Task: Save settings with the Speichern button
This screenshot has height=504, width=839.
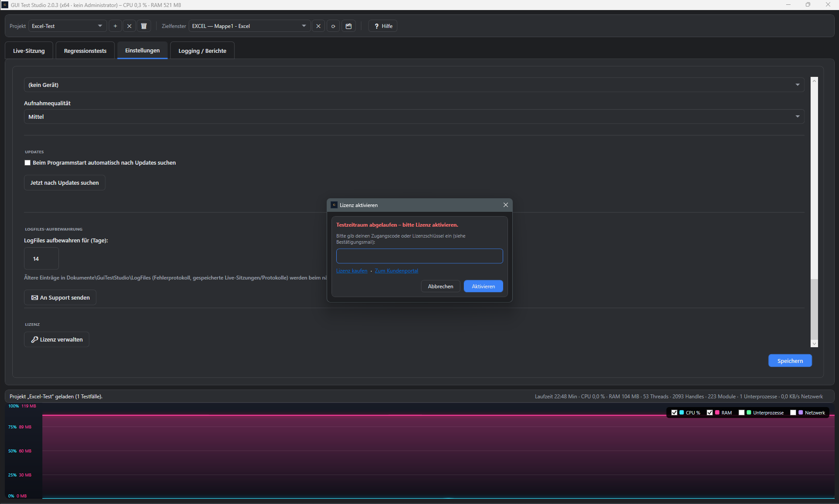Action: [x=790, y=361]
